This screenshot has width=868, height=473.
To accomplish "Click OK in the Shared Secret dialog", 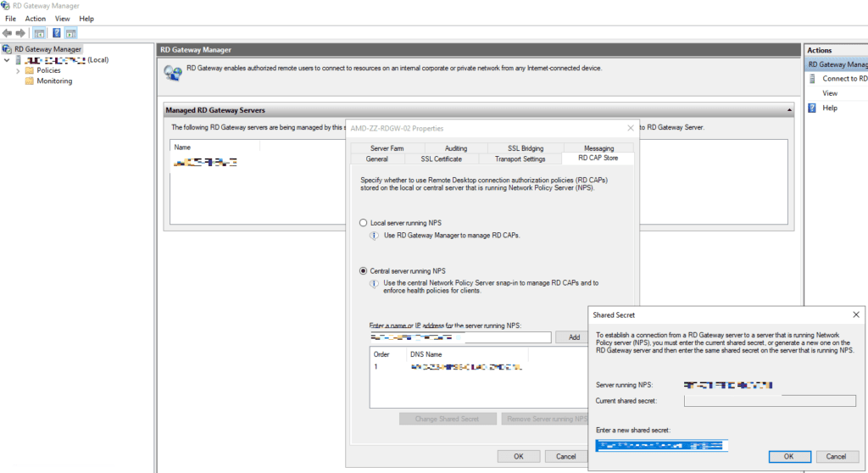I will pos(787,455).
